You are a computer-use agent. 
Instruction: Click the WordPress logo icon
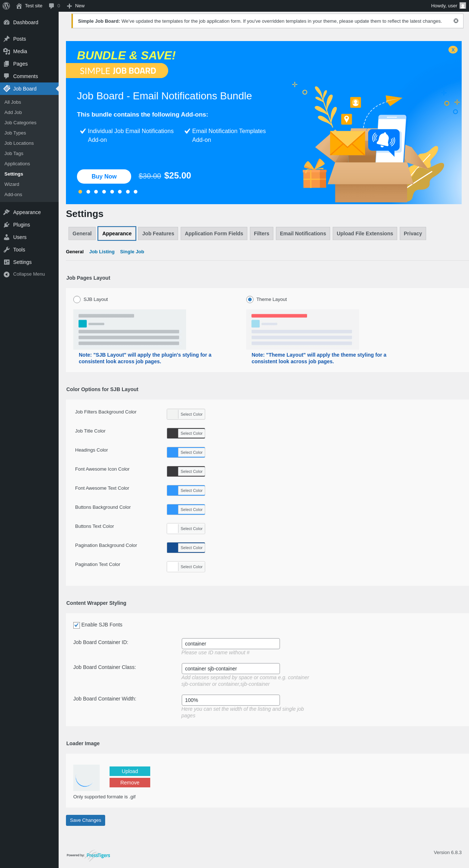tap(6, 6)
